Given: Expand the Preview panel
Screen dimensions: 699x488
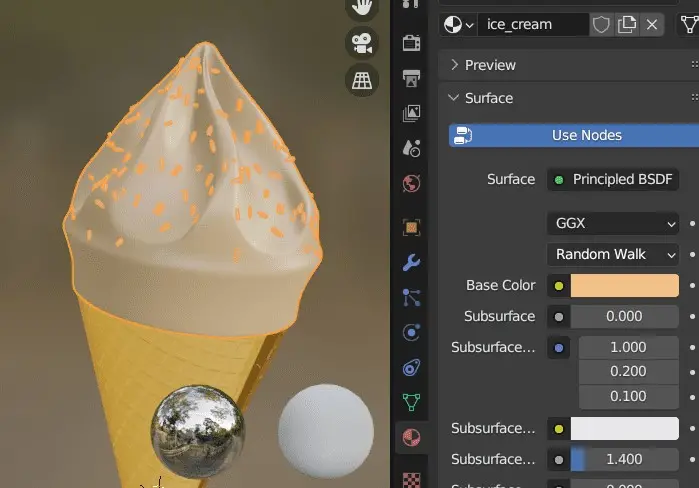Looking at the screenshot, I should coord(454,65).
